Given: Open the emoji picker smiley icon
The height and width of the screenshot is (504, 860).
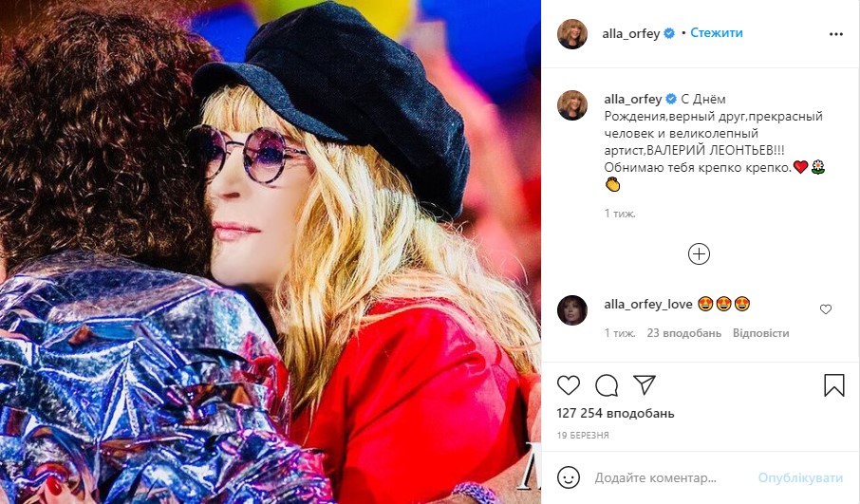Looking at the screenshot, I should (569, 476).
